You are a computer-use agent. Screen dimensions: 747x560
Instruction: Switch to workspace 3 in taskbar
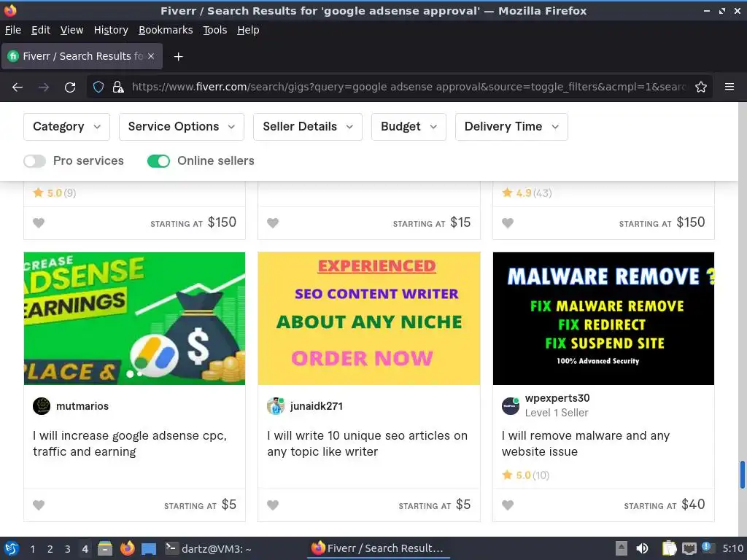coord(68,549)
